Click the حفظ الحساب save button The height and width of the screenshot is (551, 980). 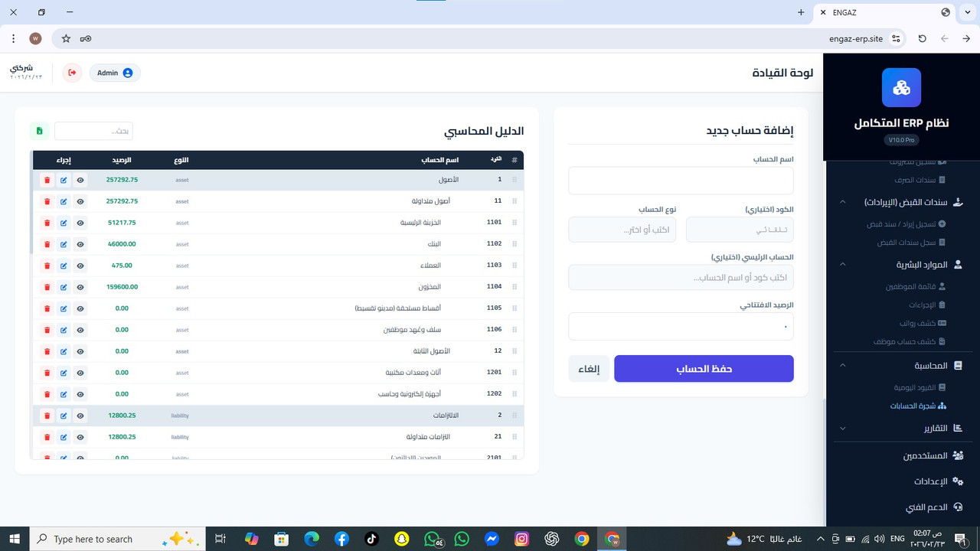click(x=703, y=368)
